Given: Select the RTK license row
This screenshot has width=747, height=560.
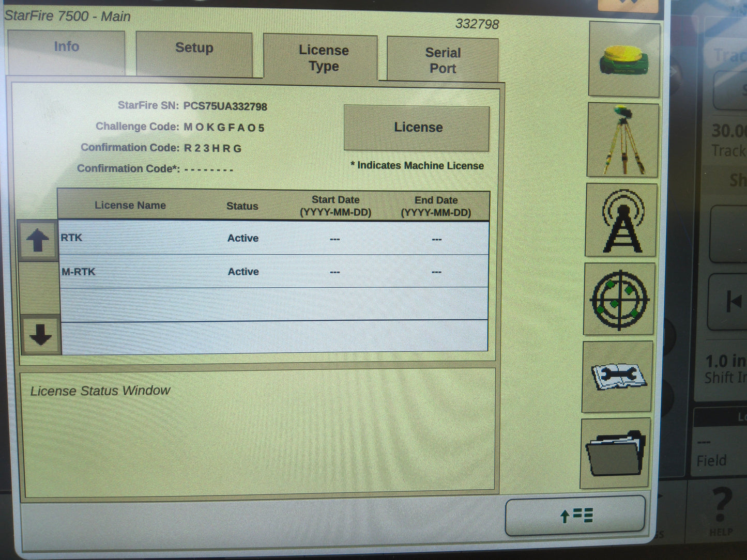Looking at the screenshot, I should tap(274, 238).
